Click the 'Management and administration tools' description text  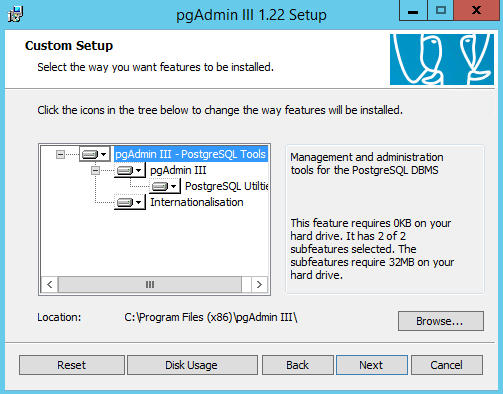(367, 164)
